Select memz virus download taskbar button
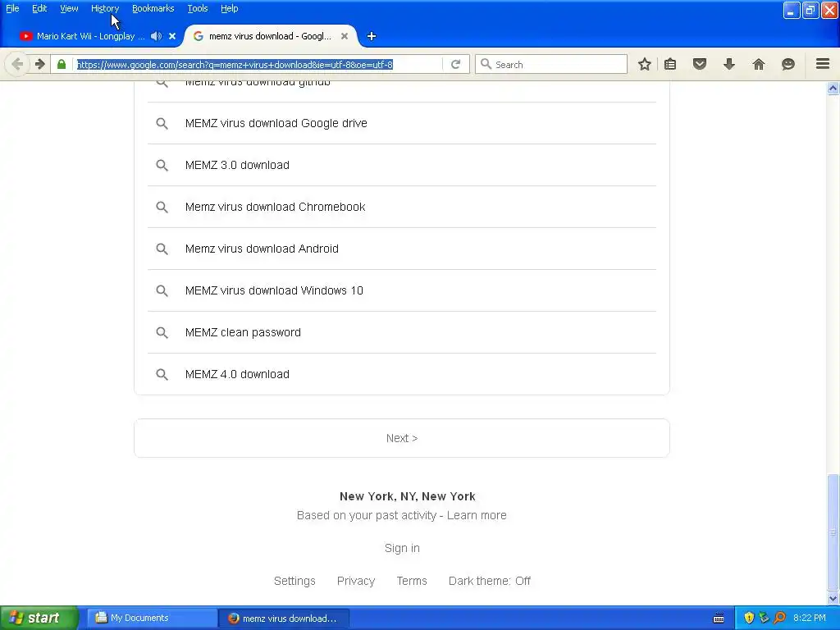This screenshot has width=840, height=630. [283, 619]
